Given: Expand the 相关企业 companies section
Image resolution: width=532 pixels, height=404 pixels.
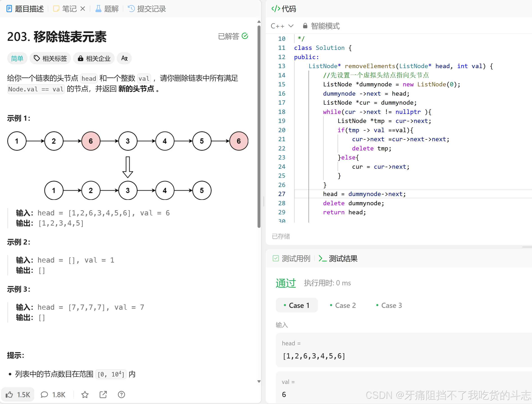Looking at the screenshot, I should 94,58.
